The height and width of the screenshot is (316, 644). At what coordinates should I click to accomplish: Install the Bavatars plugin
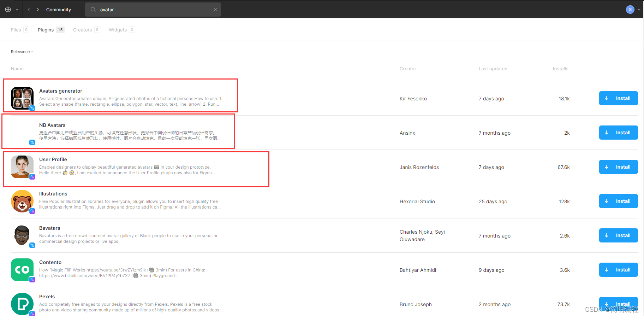pyautogui.click(x=618, y=235)
